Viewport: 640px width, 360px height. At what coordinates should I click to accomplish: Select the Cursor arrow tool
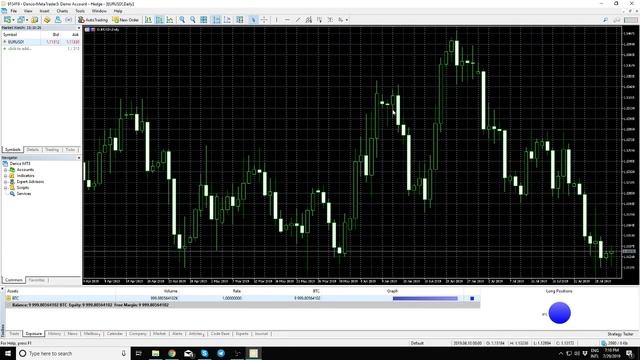(253, 20)
